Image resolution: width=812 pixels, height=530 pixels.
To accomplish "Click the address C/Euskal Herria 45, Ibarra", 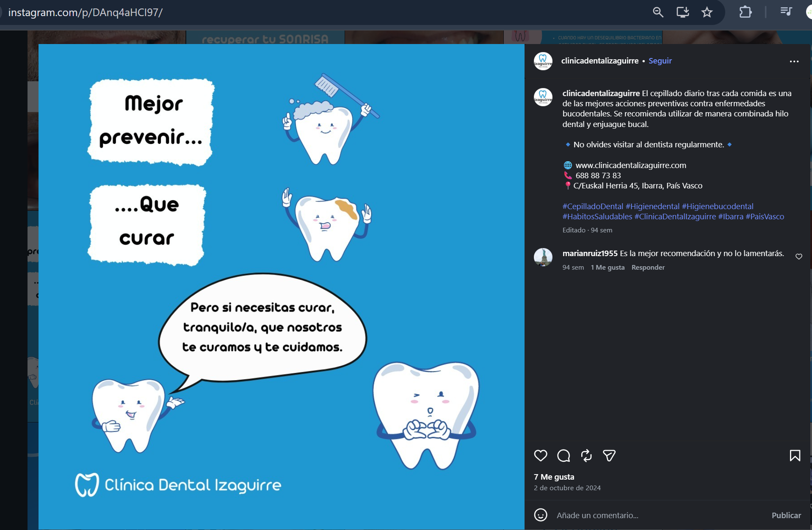I will pos(638,185).
